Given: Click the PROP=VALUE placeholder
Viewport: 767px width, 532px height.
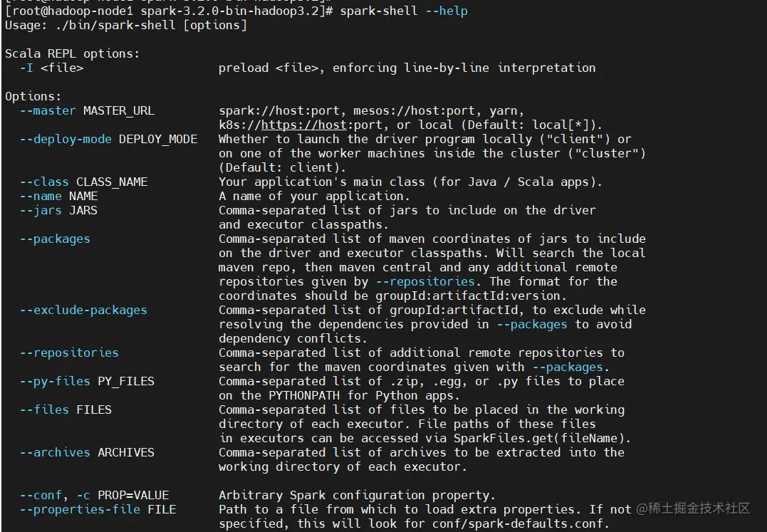Looking at the screenshot, I should point(133,496).
